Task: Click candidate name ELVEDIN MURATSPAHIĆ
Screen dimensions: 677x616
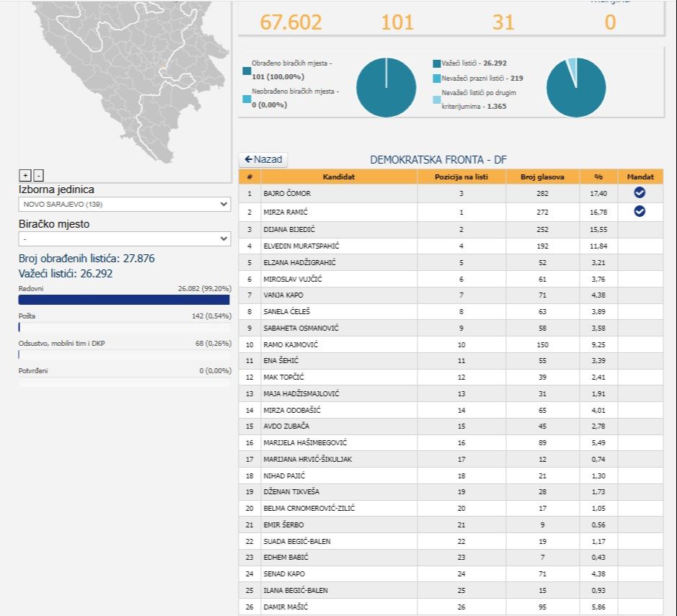Action: (301, 246)
